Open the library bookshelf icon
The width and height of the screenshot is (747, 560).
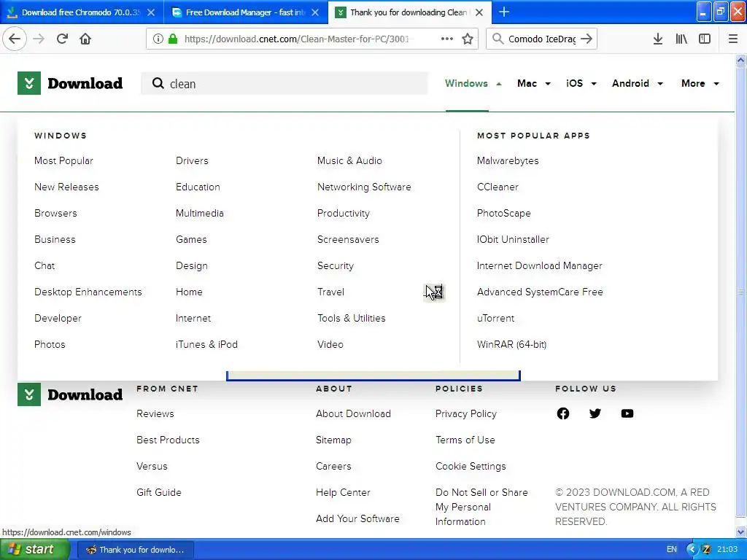681,39
